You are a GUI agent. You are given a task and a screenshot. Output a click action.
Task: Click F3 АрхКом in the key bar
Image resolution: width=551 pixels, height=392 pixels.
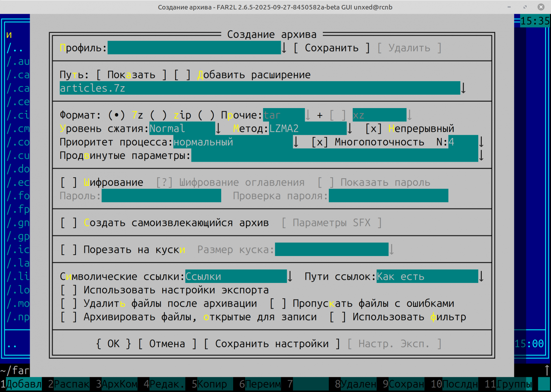tap(117, 384)
